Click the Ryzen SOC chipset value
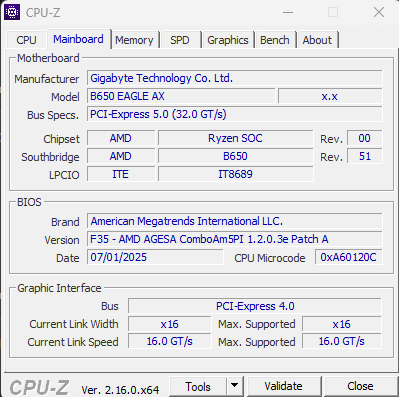Image resolution: width=399 pixels, height=397 pixels. pos(235,138)
